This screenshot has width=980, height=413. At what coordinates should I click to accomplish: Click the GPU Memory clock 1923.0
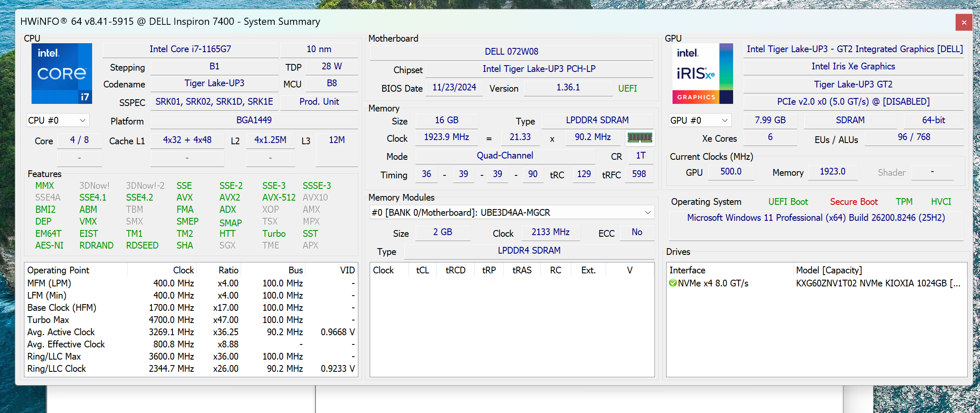point(833,172)
